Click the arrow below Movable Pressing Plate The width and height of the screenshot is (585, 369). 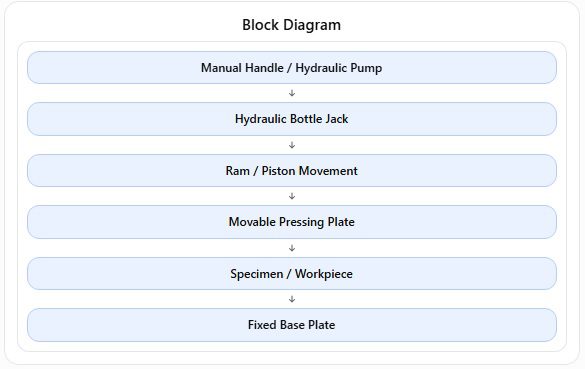[x=292, y=248]
